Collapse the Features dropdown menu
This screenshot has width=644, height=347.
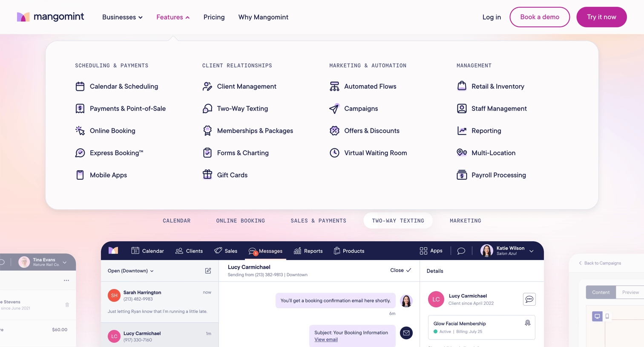click(x=173, y=17)
